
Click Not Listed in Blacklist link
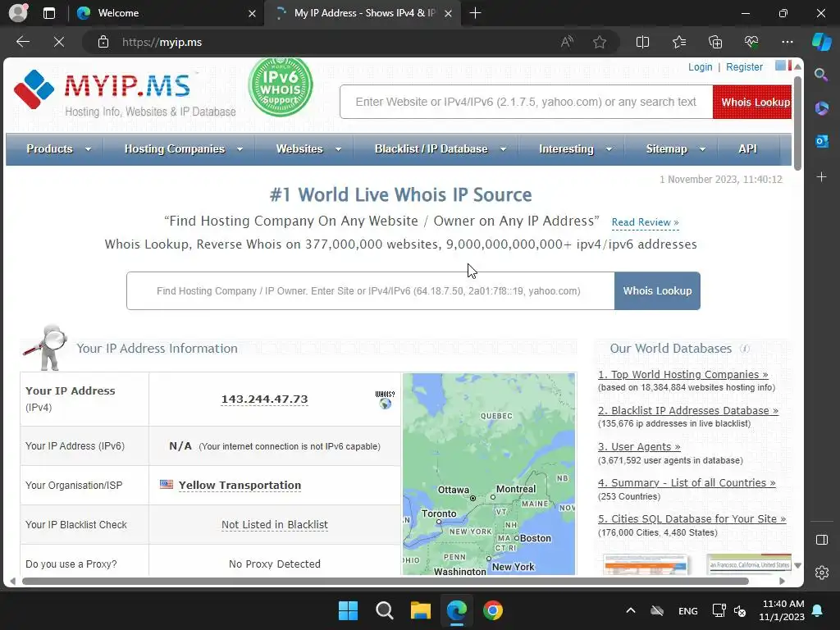click(275, 525)
